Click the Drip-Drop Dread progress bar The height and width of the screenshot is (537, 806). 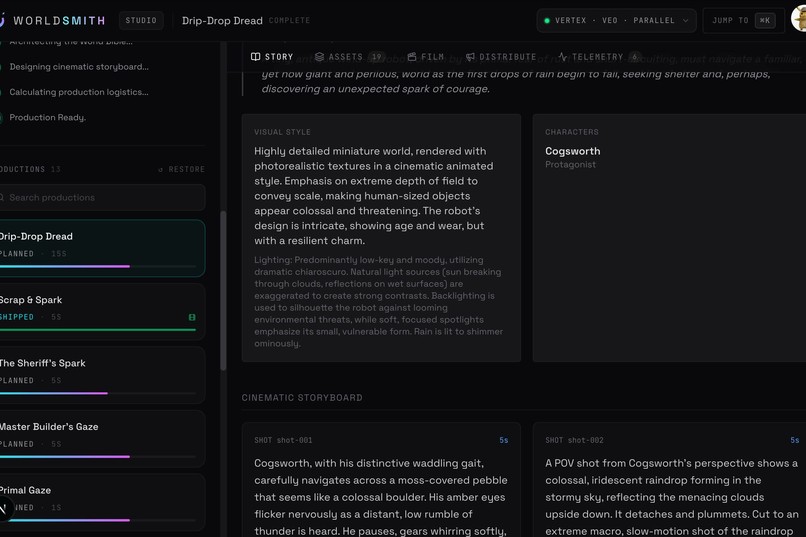[x=98, y=266]
